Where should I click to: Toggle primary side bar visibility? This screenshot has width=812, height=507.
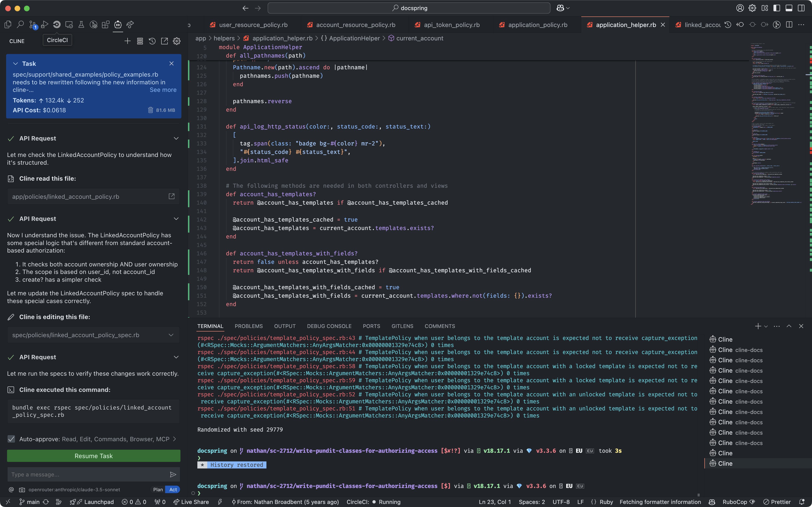pyautogui.click(x=777, y=8)
